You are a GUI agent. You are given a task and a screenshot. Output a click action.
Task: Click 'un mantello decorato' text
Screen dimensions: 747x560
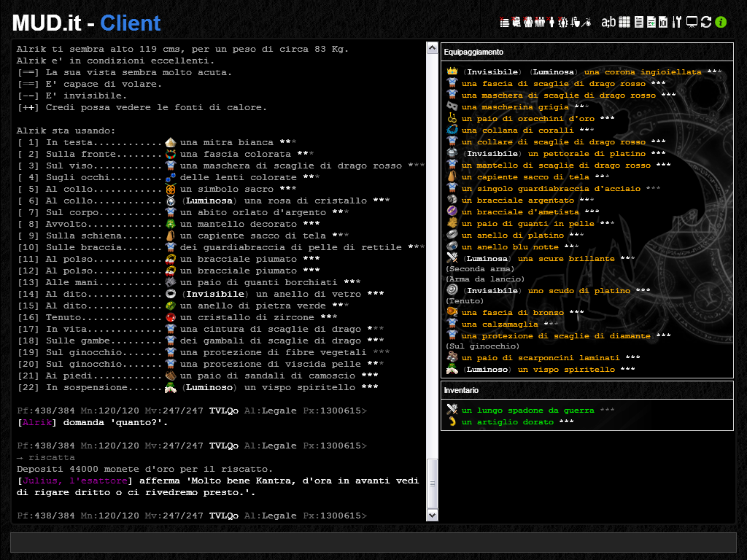239,224
